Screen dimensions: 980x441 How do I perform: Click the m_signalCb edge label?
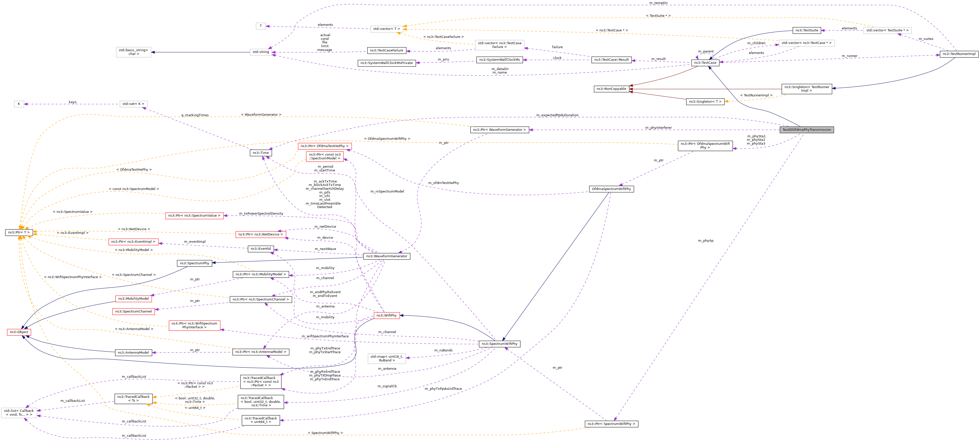click(387, 386)
